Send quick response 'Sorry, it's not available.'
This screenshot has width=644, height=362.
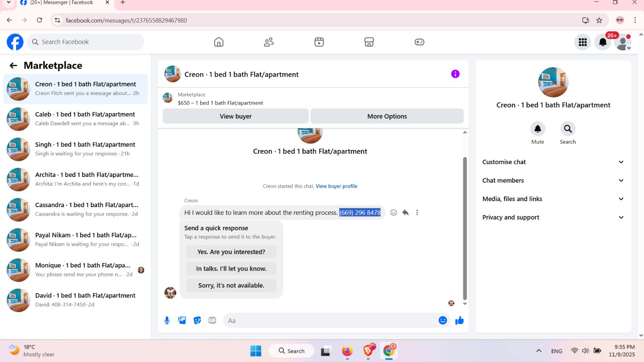pos(231,286)
